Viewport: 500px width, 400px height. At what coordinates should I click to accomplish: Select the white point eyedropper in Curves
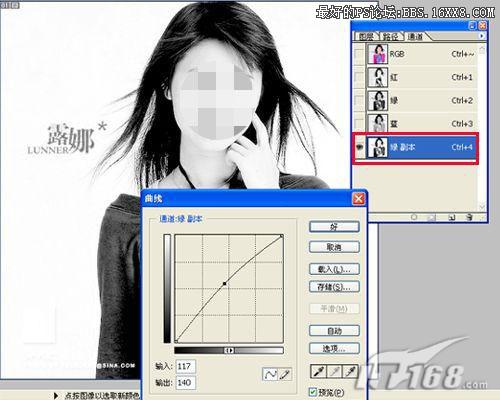[350, 371]
